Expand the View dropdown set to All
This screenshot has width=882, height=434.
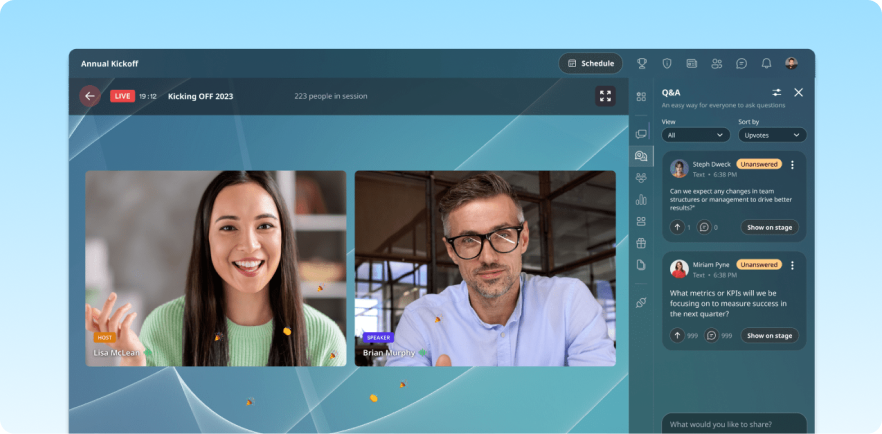click(x=696, y=135)
